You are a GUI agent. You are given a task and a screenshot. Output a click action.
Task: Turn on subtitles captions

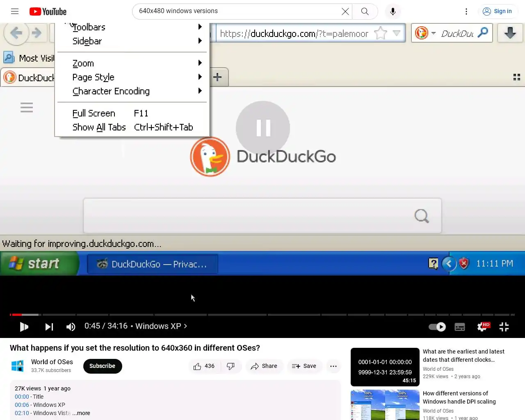pos(460,326)
